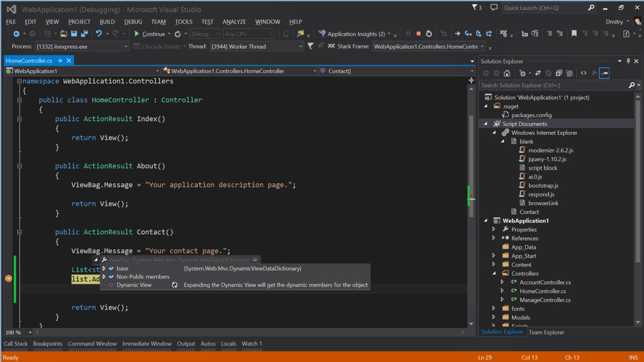The height and width of the screenshot is (362, 644).
Task: Expand the Models folder in Solution Explorer
Action: coord(494,318)
